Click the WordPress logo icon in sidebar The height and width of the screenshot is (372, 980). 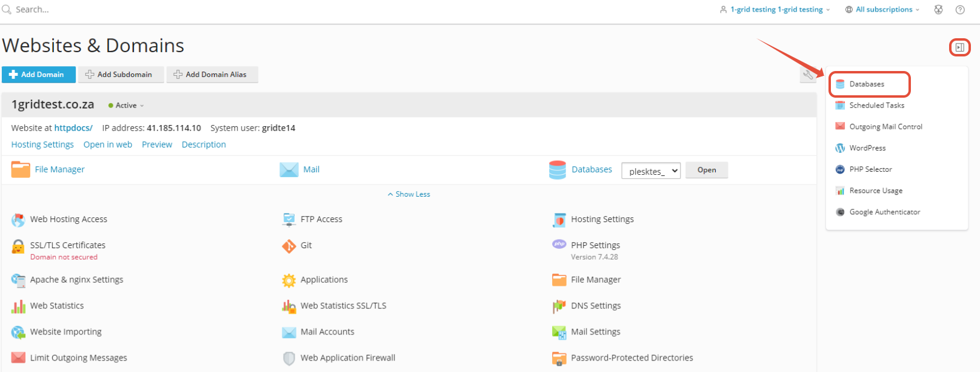(840, 148)
